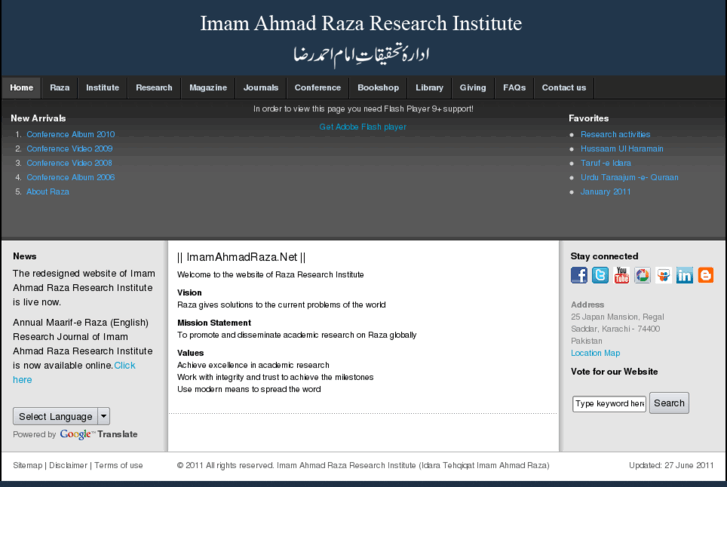
Task: Click the Stay connected heading
Action: point(604,256)
